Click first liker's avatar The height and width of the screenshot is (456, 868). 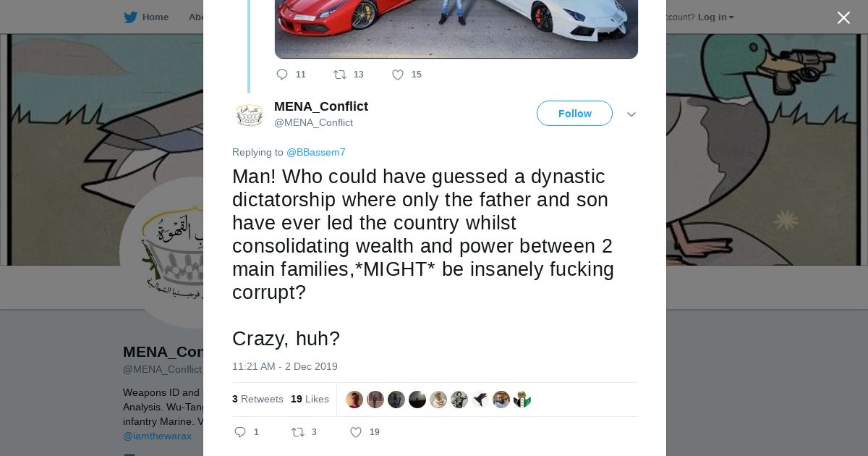[x=354, y=400]
